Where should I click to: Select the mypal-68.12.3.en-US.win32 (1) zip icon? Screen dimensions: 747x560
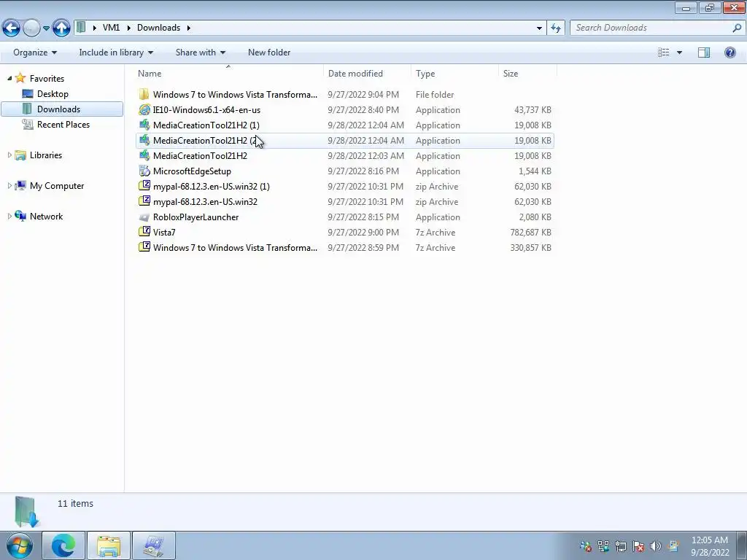(x=144, y=186)
